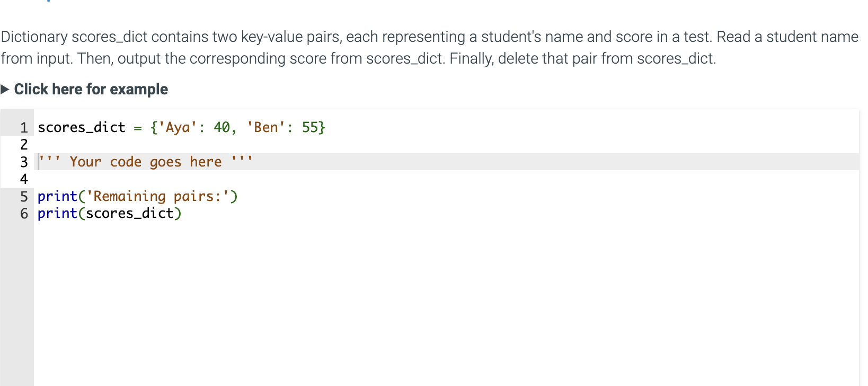This screenshot has width=868, height=386.
Task: Click line number 6 in the editor gutter
Action: pyautogui.click(x=24, y=213)
